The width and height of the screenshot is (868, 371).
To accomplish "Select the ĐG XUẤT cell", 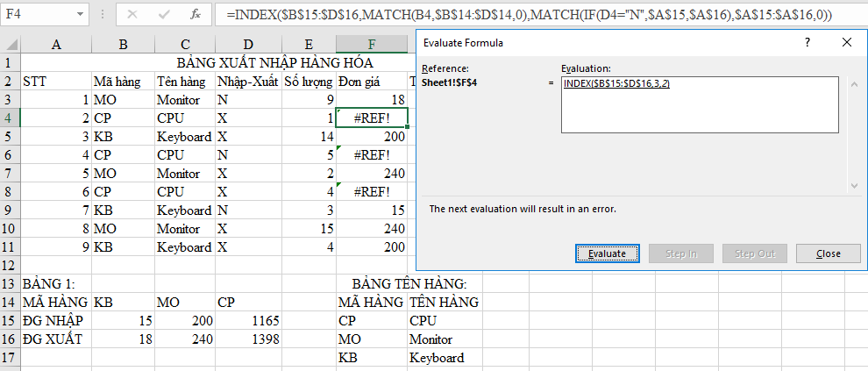I will pyautogui.click(x=56, y=339).
